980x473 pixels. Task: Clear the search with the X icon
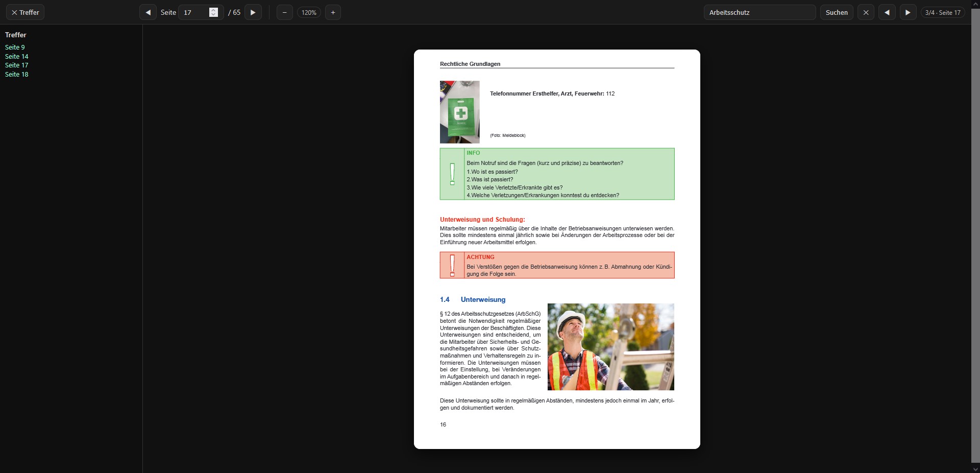[x=866, y=12]
